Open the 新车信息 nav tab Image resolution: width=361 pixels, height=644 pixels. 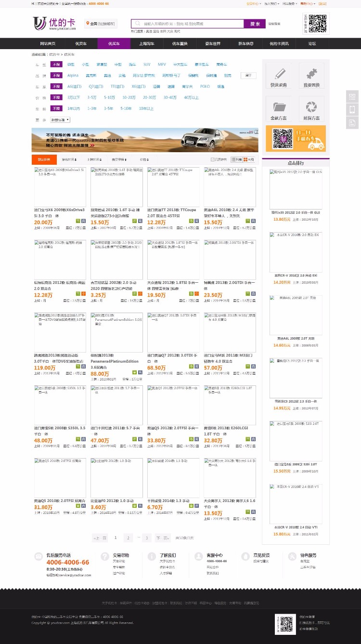click(246, 43)
